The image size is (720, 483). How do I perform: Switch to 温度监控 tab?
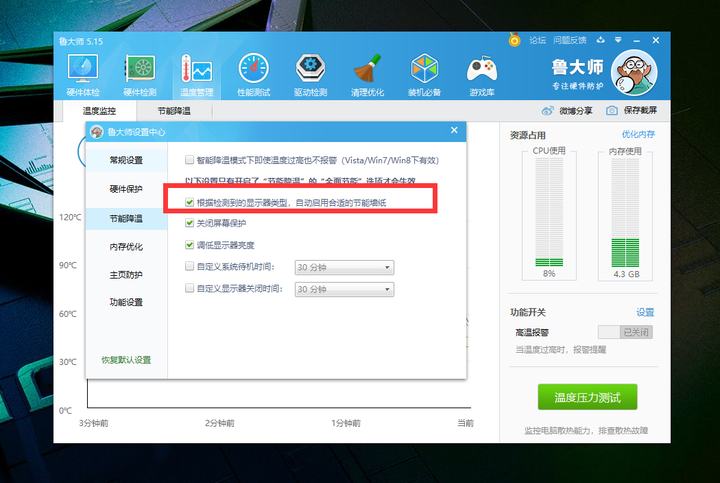point(99,111)
